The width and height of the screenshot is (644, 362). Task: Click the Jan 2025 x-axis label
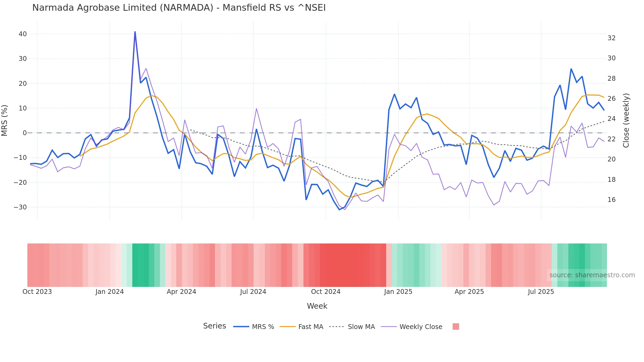click(398, 292)
